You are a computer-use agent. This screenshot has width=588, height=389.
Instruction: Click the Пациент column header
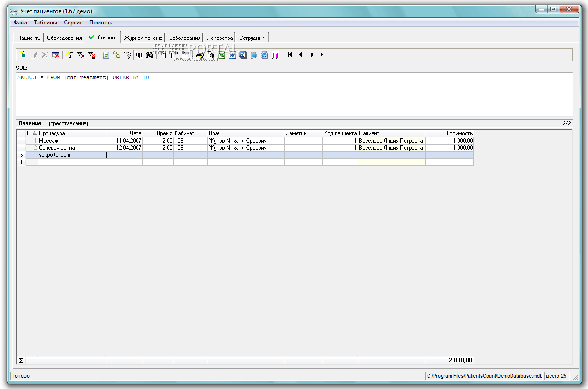392,133
